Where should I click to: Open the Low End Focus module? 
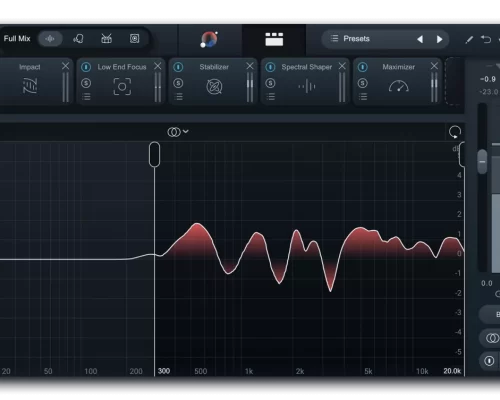pos(122,87)
